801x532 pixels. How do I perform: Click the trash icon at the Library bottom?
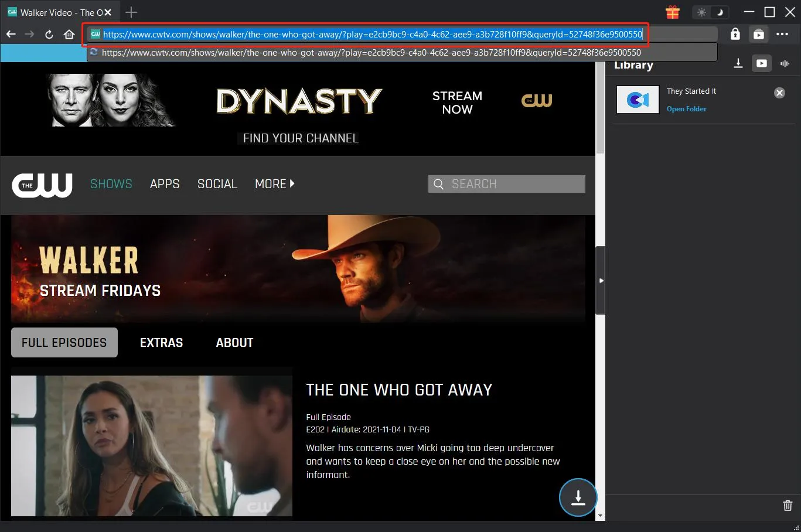point(787,505)
